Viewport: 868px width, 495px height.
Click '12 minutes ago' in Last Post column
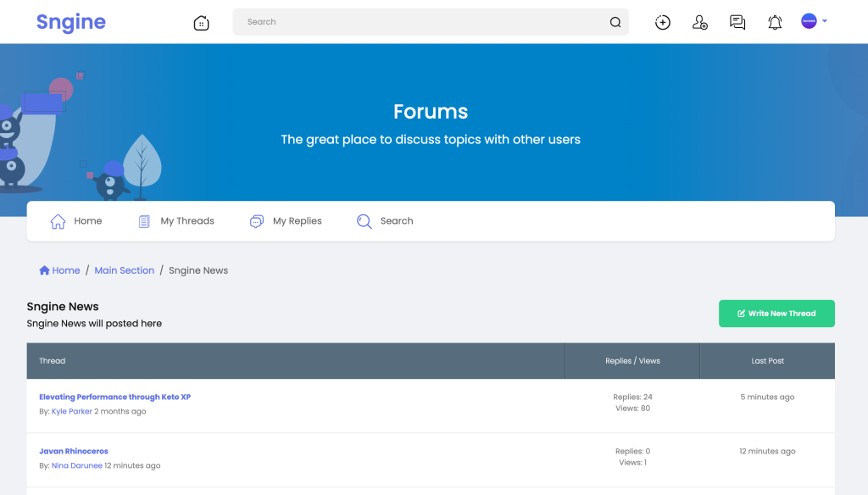pos(767,451)
